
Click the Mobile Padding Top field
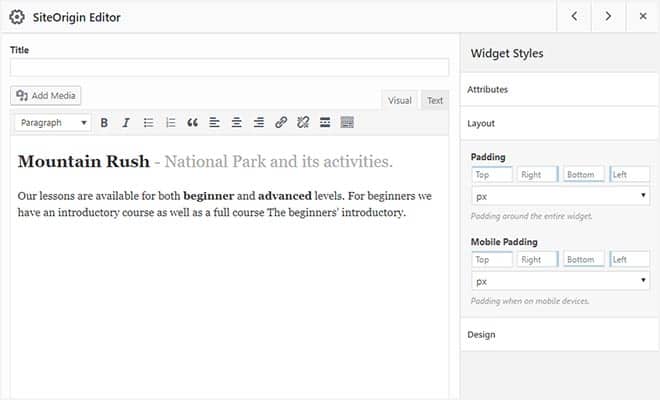coord(492,259)
